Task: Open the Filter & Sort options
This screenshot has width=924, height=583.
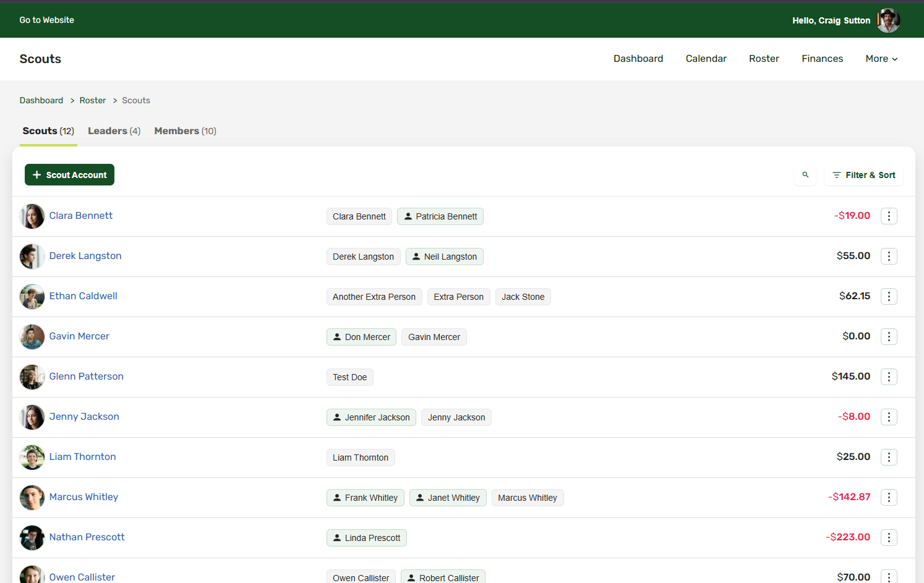Action: pyautogui.click(x=864, y=175)
